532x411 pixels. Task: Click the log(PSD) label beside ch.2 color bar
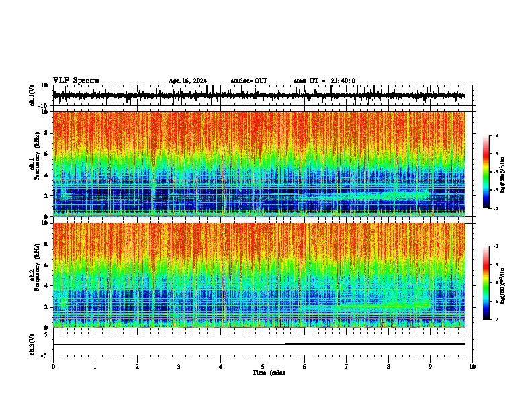503,285
